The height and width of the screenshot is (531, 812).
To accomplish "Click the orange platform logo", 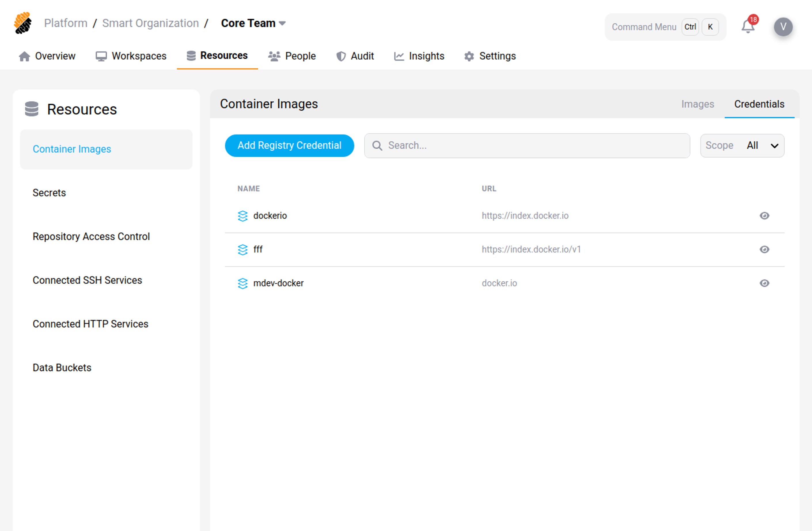I will pyautogui.click(x=22, y=23).
